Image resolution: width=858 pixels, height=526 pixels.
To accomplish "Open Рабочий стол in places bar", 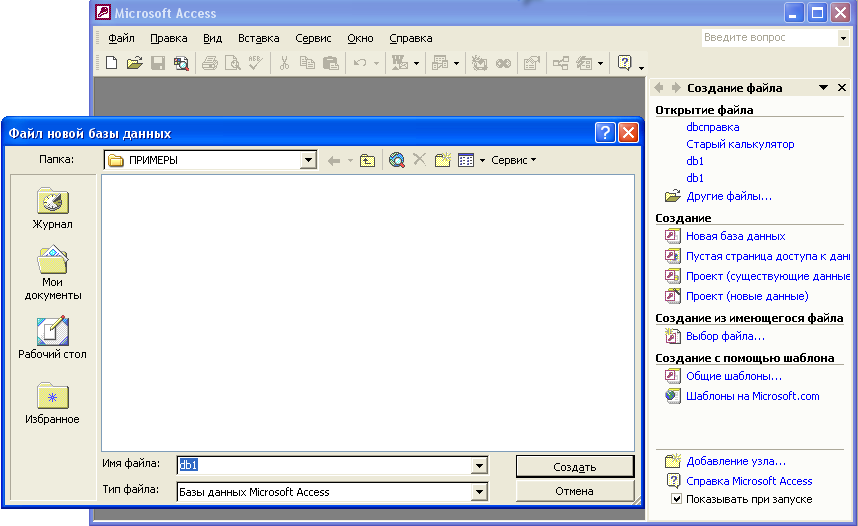I will (x=53, y=338).
